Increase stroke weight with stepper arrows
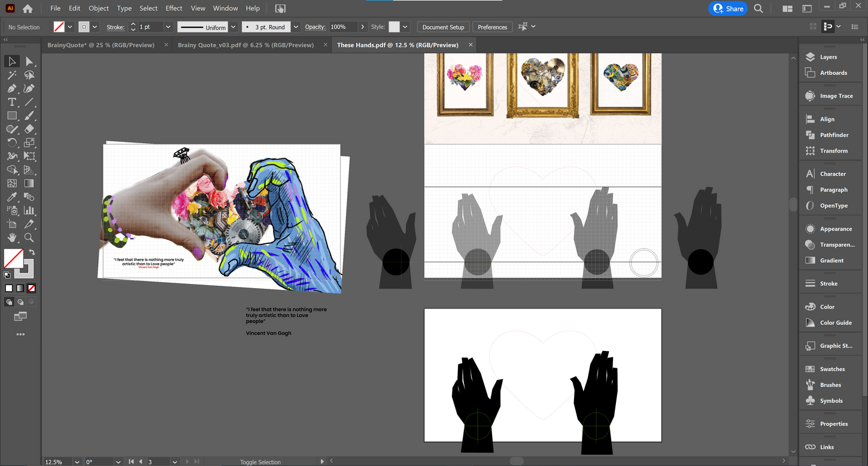Image resolution: width=868 pixels, height=466 pixels. click(x=133, y=25)
